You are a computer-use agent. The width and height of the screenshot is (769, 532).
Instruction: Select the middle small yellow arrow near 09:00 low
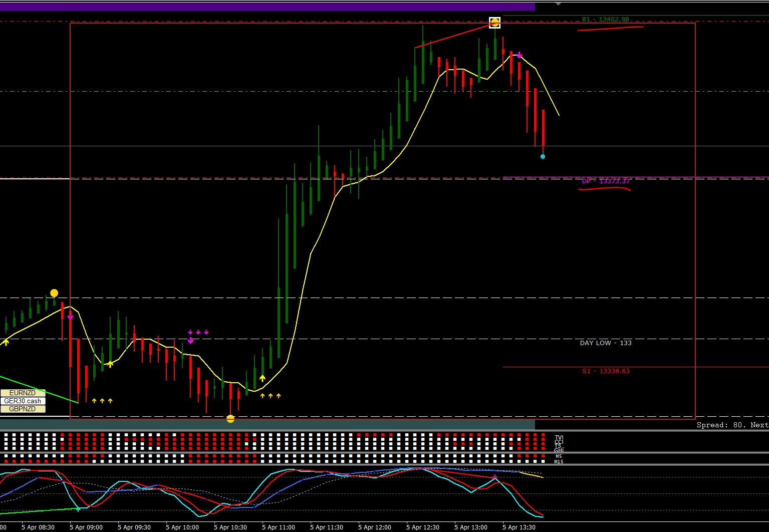(x=102, y=401)
